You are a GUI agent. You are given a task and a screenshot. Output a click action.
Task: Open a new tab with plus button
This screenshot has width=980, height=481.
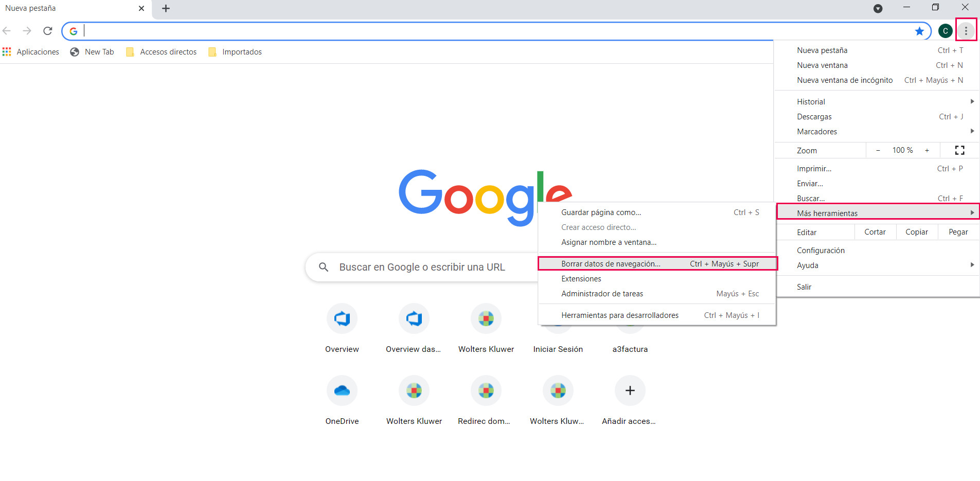pos(166,8)
